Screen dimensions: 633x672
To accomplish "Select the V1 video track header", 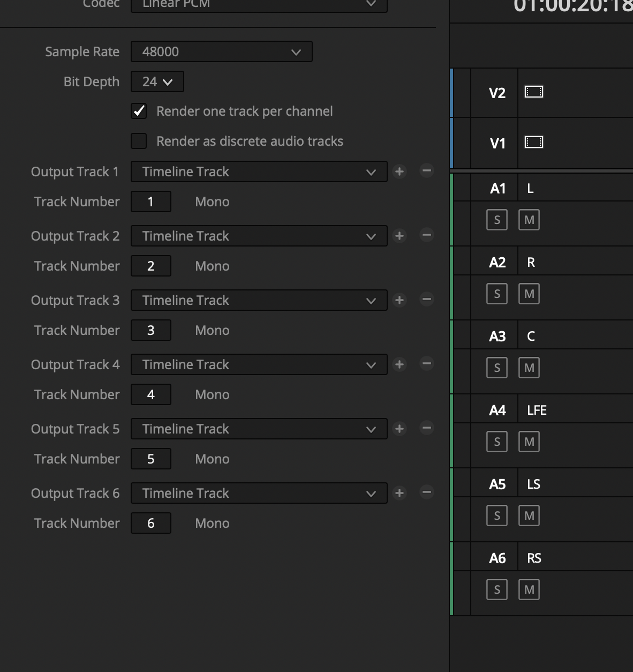I will (x=498, y=143).
